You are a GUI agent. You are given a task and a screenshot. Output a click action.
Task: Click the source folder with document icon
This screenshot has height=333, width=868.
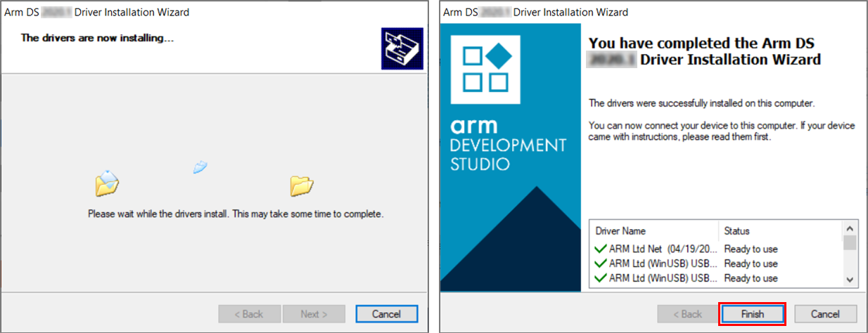(107, 183)
